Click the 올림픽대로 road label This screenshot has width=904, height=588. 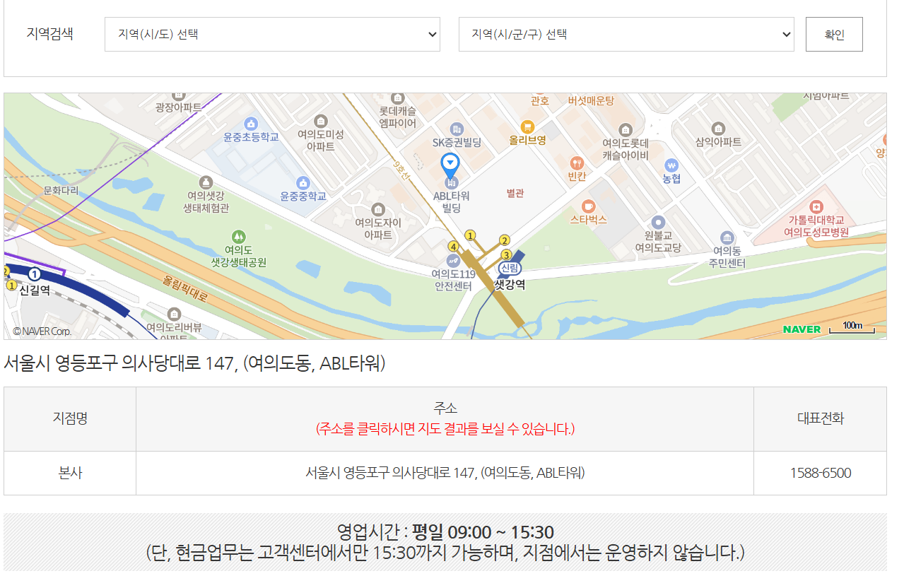pyautogui.click(x=184, y=288)
